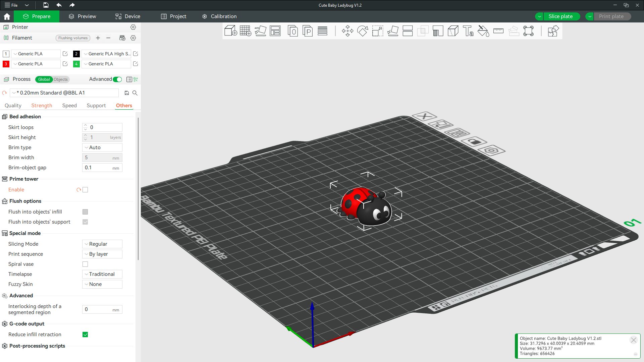Uncheck Reduce infill retraction
Viewport: 644px width, 362px height.
[85, 335]
